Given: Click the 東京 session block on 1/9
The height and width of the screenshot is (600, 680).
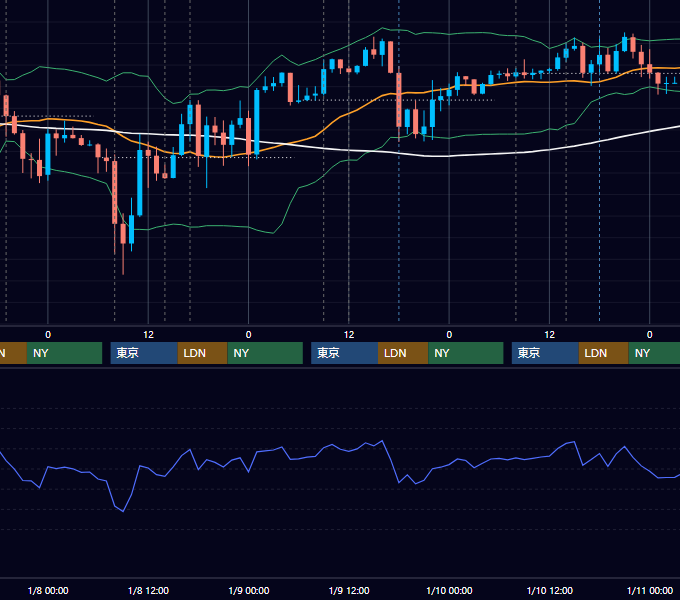Looking at the screenshot, I should tap(344, 353).
